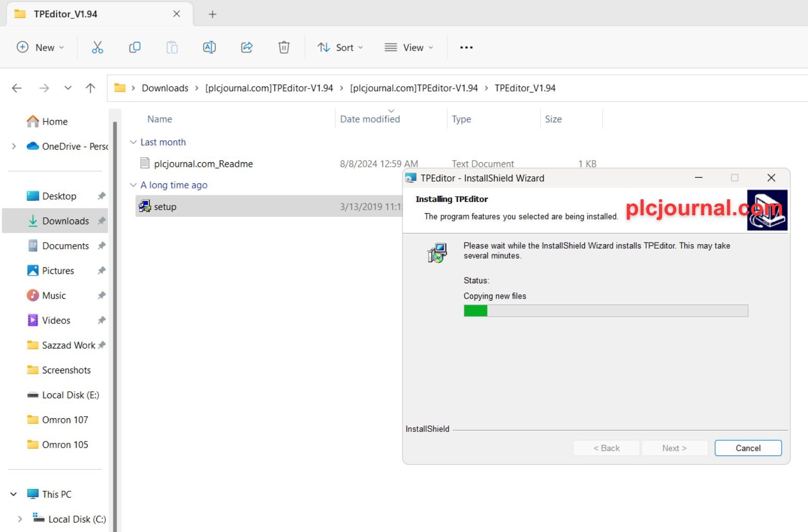
Task: Go up one folder level arrow
Action: coord(91,88)
